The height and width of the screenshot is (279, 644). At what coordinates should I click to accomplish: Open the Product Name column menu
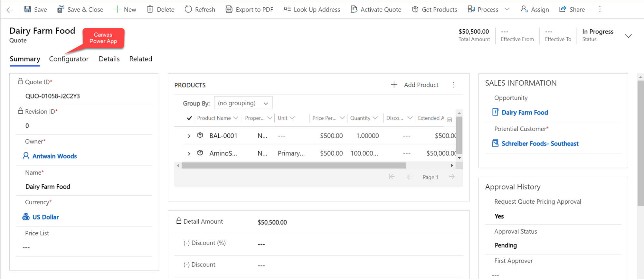[235, 118]
